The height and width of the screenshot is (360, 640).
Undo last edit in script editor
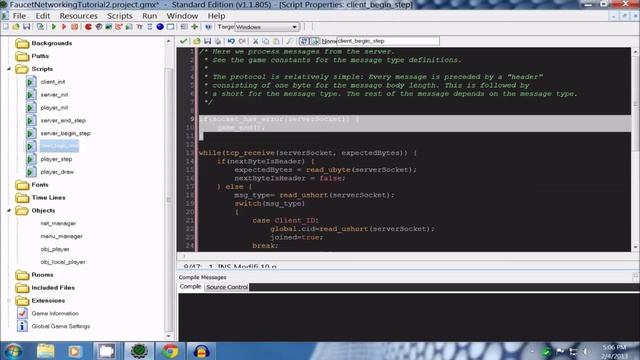tap(231, 41)
